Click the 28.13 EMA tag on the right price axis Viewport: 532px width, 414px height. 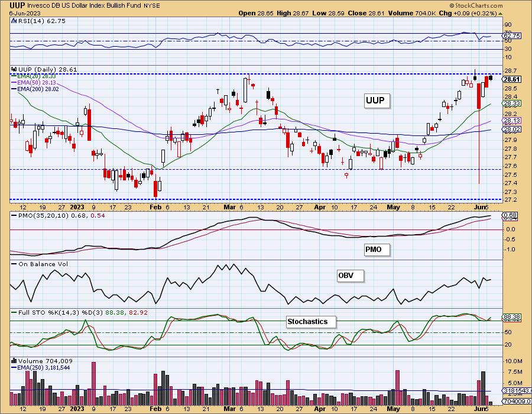(x=512, y=121)
